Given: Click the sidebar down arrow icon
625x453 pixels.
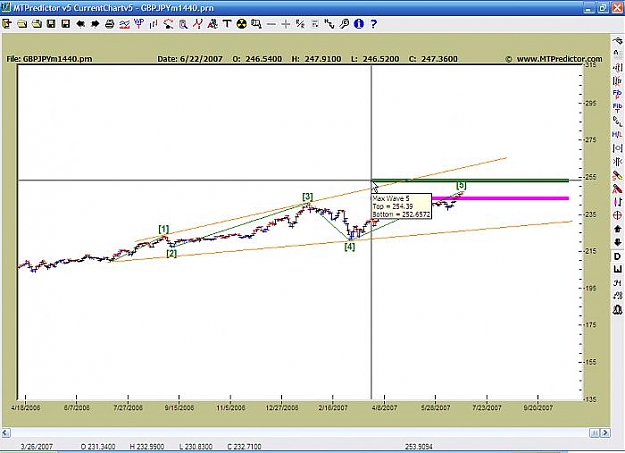Looking at the screenshot, I should pyautogui.click(x=617, y=242).
